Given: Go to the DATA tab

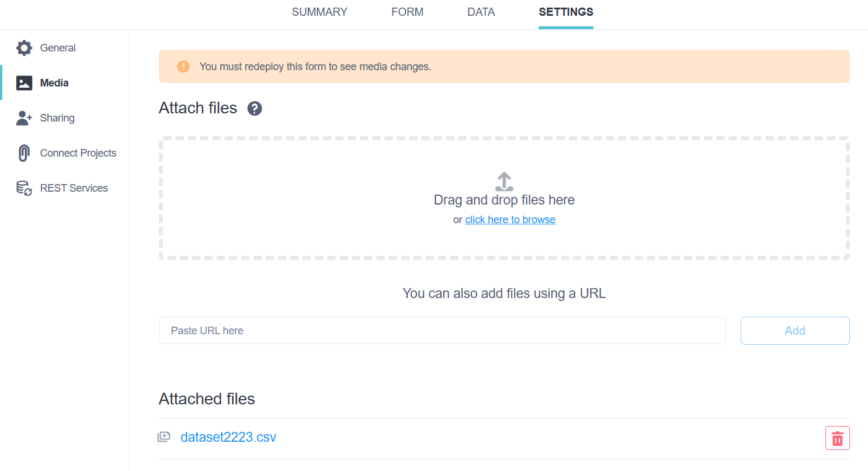Looking at the screenshot, I should pos(481,12).
